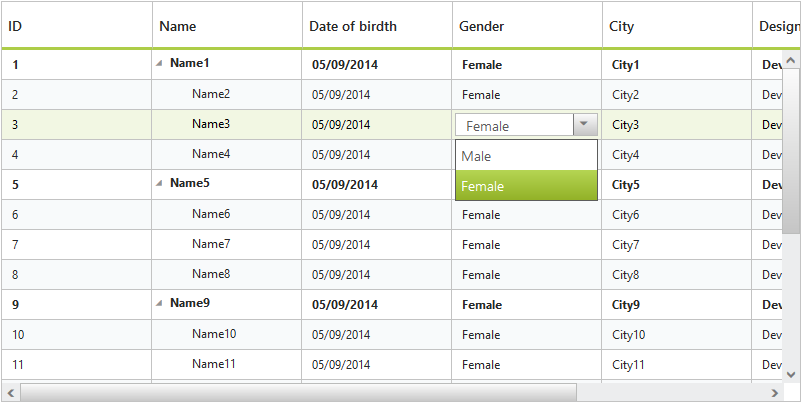The height and width of the screenshot is (403, 802).
Task: Collapse the Name5 tree row
Action: [159, 183]
